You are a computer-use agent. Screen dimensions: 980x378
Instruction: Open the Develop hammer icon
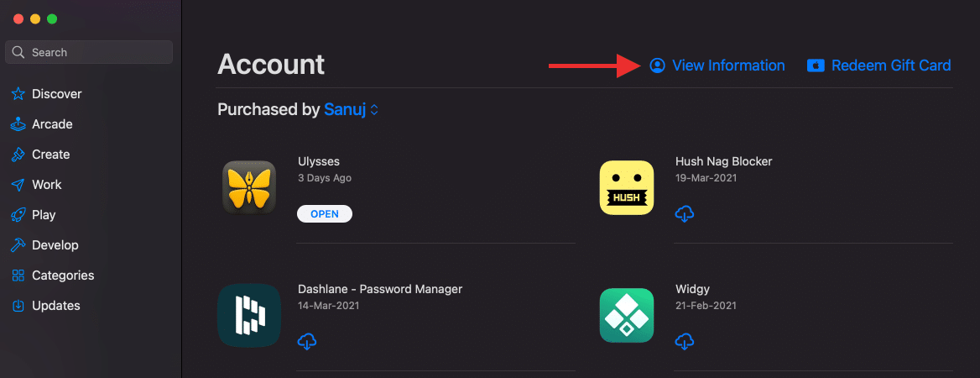click(x=18, y=245)
